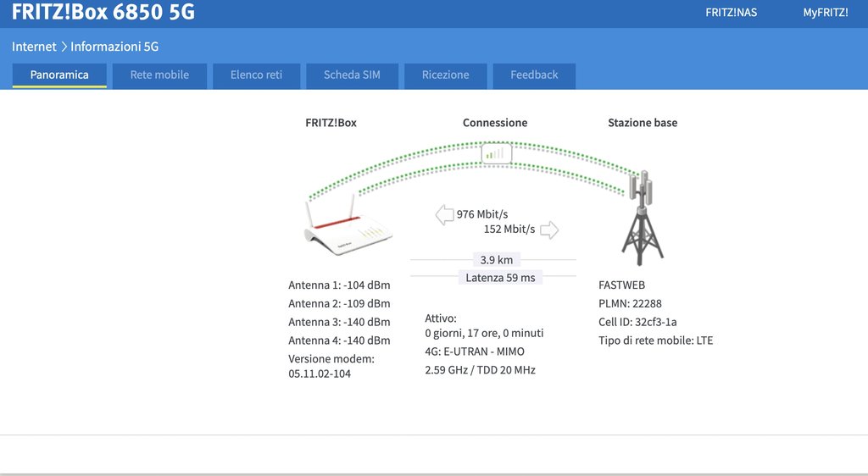This screenshot has height=476, width=868.
Task: Click Antenna 3: -140 dBm text
Action: (x=339, y=322)
